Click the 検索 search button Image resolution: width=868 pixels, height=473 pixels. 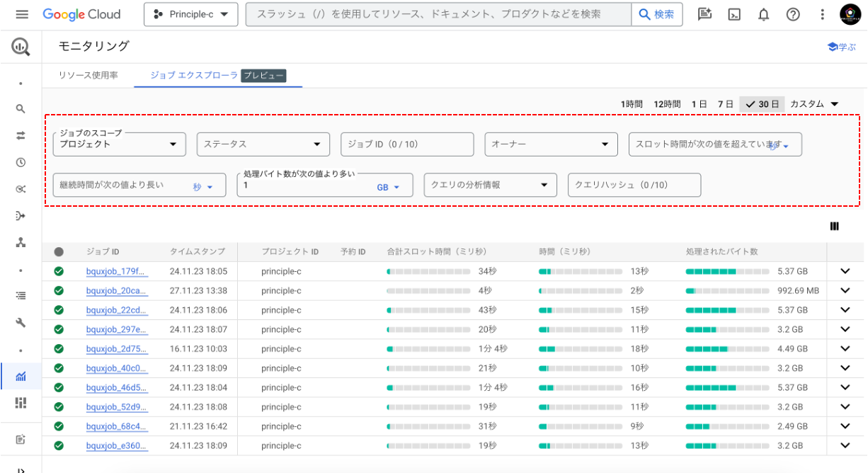pyautogui.click(x=657, y=14)
